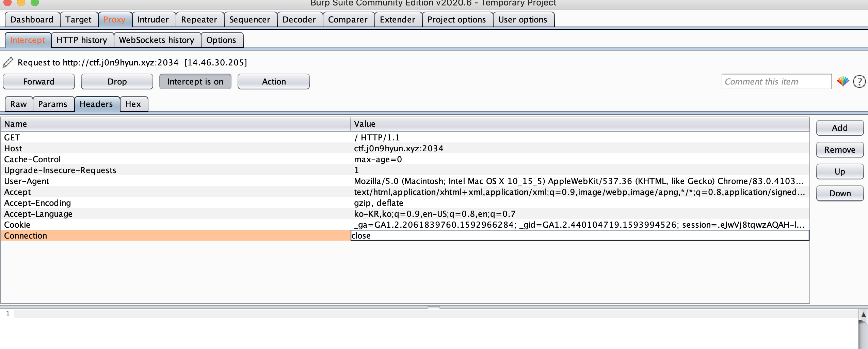Viewport: 868px width, 349px height.
Task: Open the Comparer tab
Action: click(x=348, y=20)
